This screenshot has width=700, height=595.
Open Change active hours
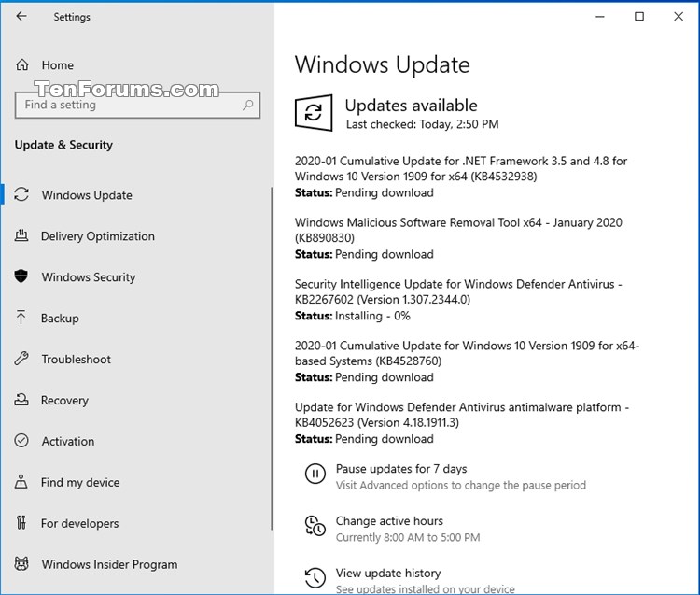tap(389, 521)
